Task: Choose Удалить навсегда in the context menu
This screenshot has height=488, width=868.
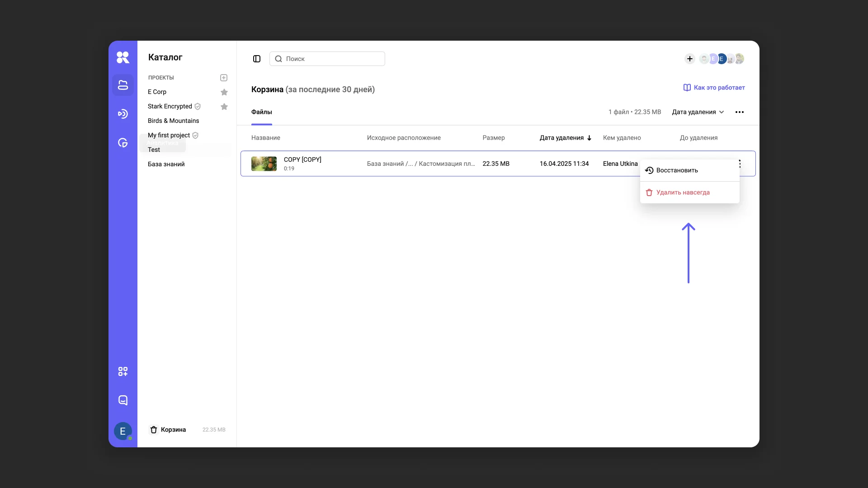Action: 683,192
